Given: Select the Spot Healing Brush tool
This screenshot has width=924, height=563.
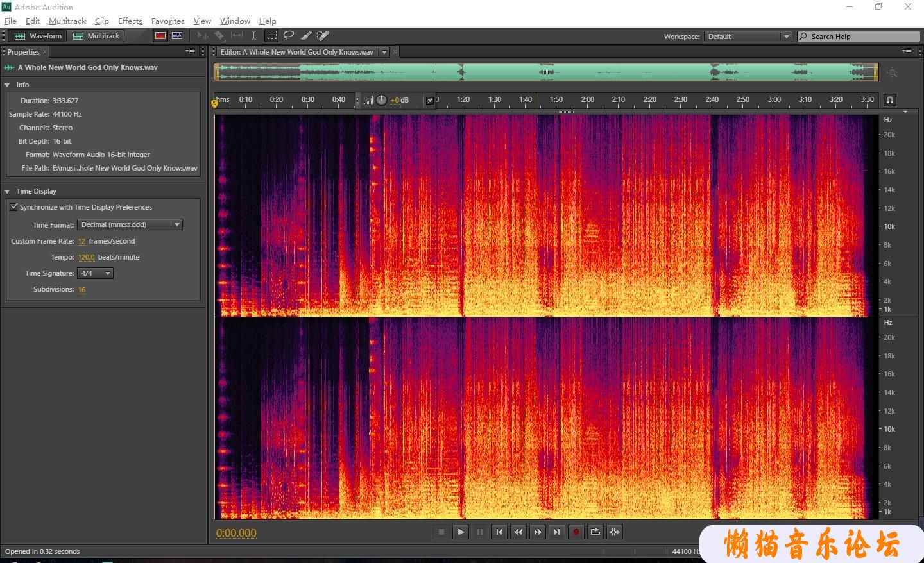Looking at the screenshot, I should pyautogui.click(x=323, y=36).
